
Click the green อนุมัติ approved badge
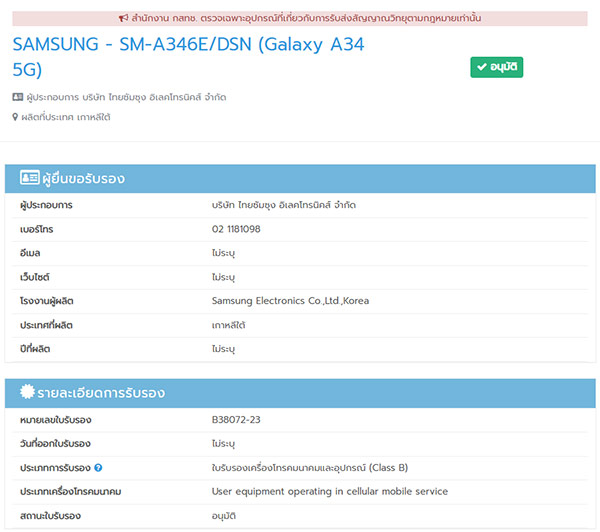(x=496, y=67)
